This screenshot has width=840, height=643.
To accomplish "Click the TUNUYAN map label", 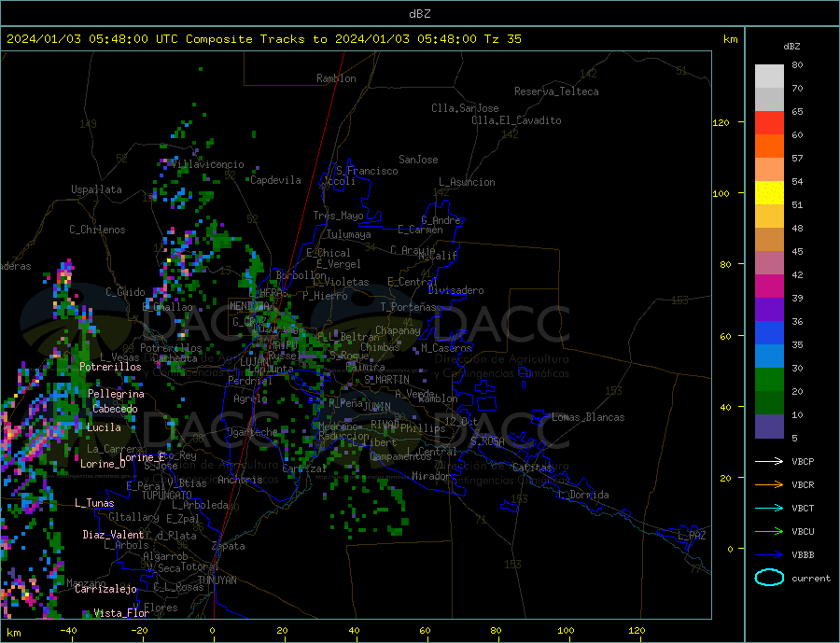I will coord(217,580).
